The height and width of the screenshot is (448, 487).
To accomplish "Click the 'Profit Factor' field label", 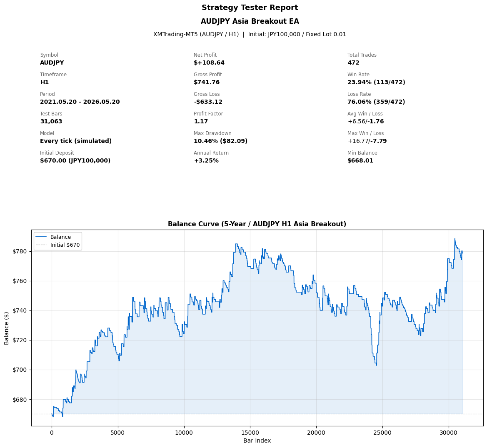I will (208, 114).
